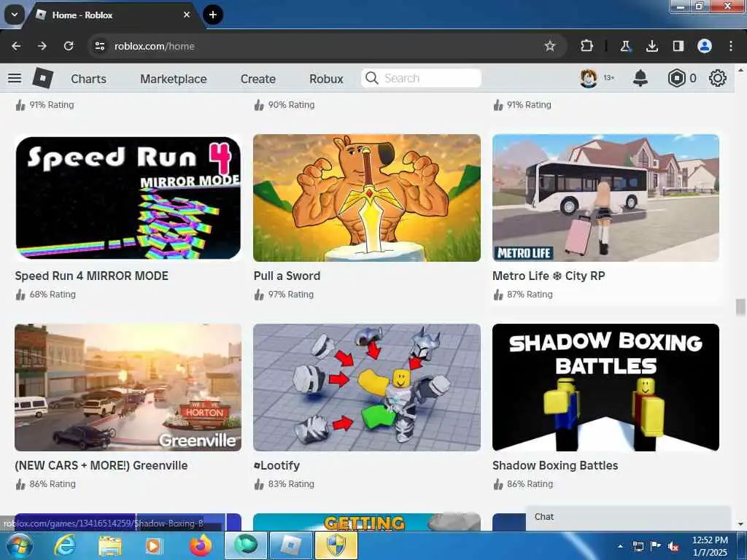Open Chrome Labs flask icon
The image size is (747, 560).
625,46
